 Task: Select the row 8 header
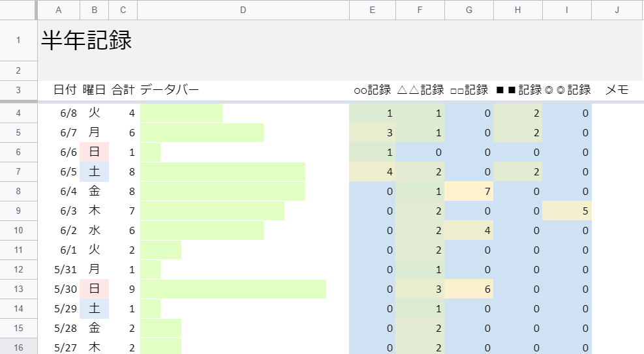tap(18, 192)
